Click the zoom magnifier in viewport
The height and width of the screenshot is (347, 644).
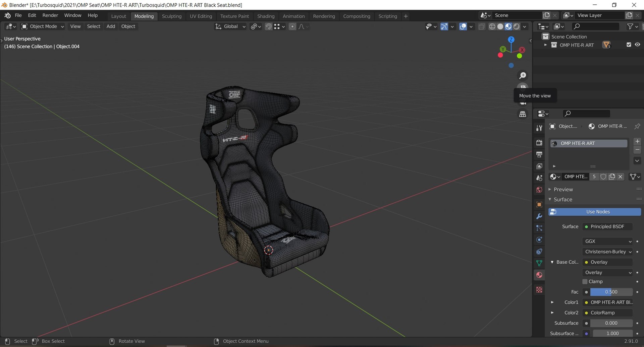click(523, 75)
